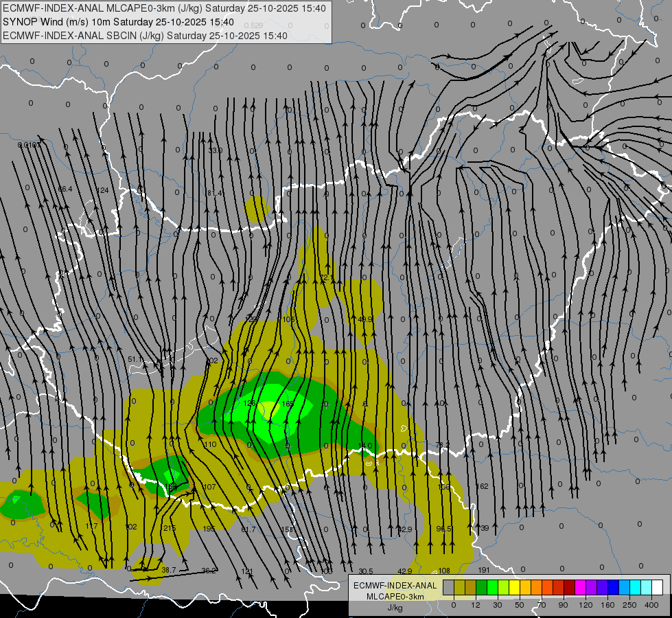672x618 pixels.
Task: Click the '78.2' value on the map
Action: (442, 445)
